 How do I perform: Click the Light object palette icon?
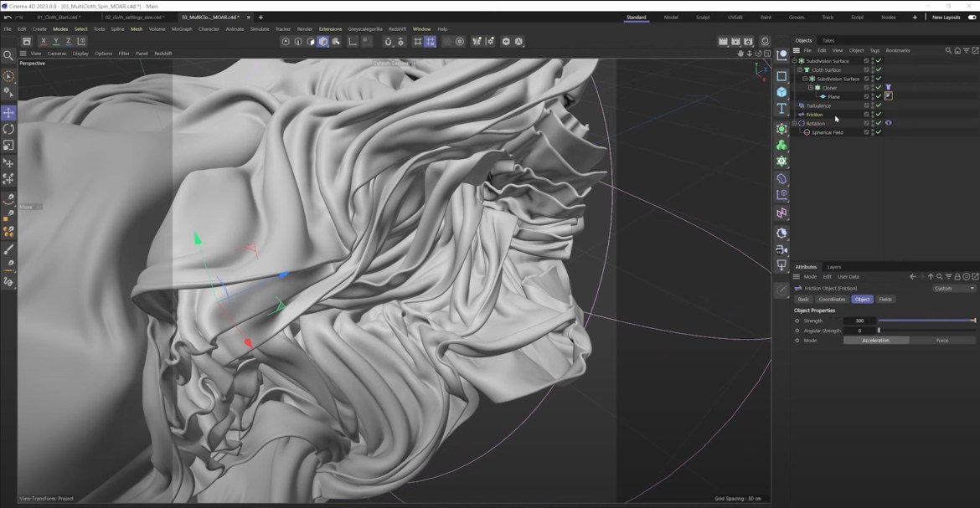pyautogui.click(x=781, y=265)
